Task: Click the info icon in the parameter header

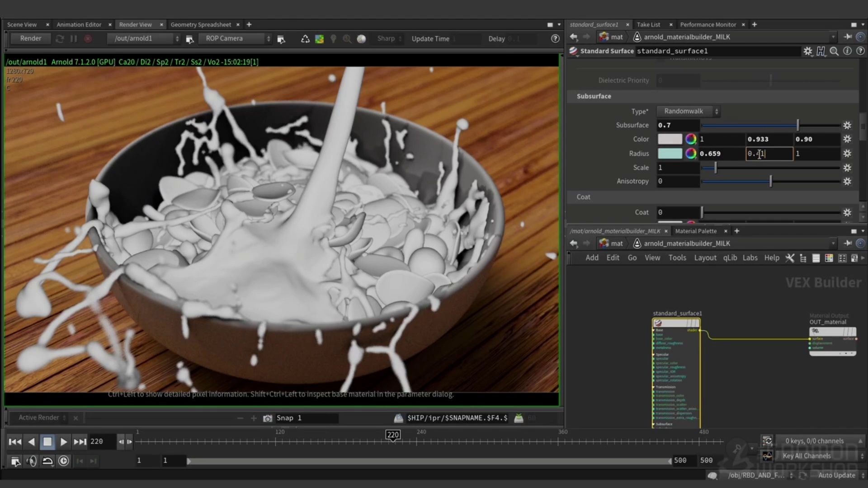Action: click(847, 51)
